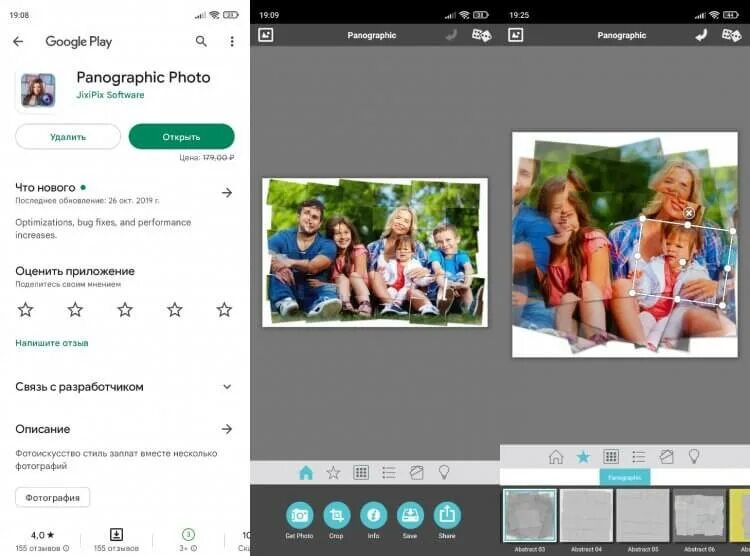Select the Crop tool icon
The width and height of the screenshot is (750, 556).
[336, 515]
